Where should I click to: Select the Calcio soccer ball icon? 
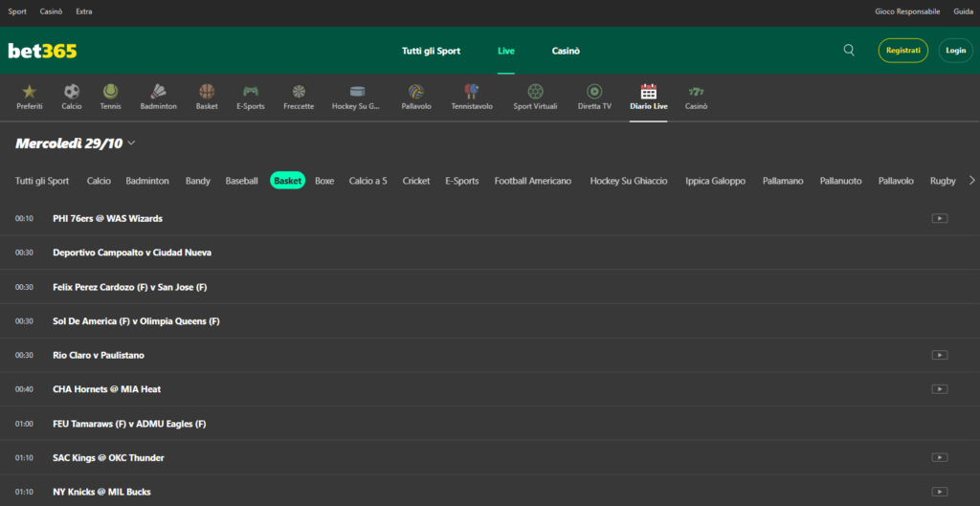[x=72, y=92]
